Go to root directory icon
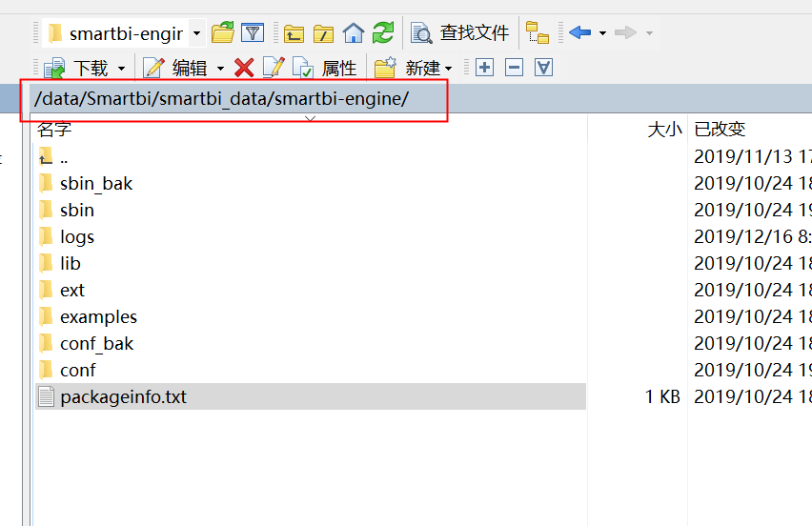Viewport: 812px width, 526px height. [x=323, y=33]
